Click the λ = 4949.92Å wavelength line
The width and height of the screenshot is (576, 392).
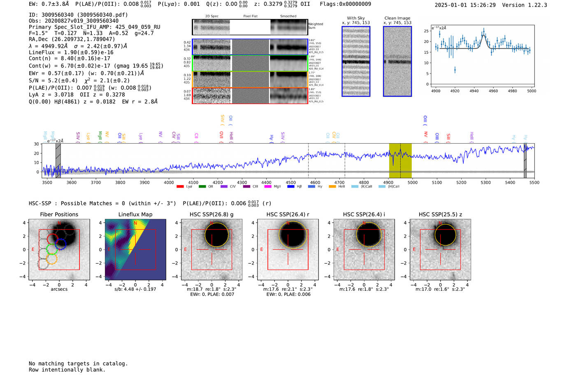coord(78,46)
